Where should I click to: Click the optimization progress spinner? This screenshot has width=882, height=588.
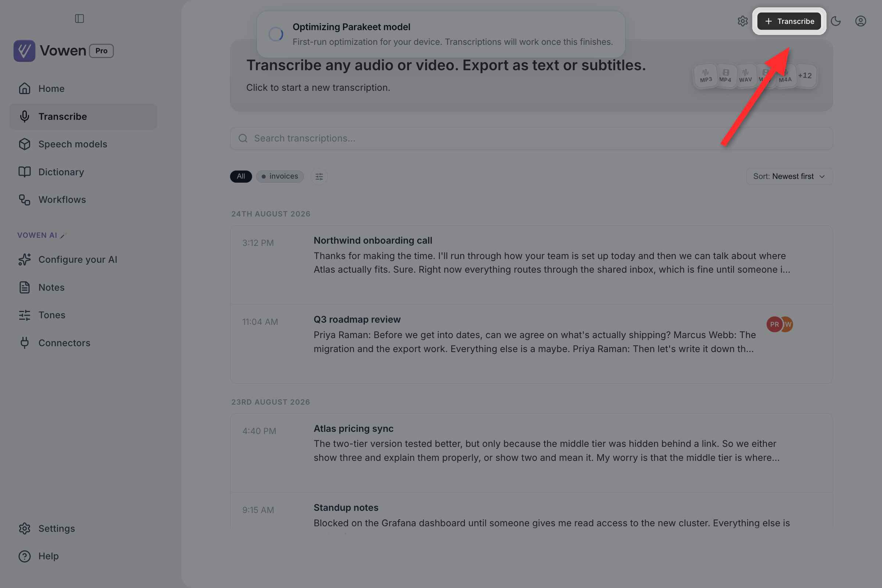(x=276, y=35)
